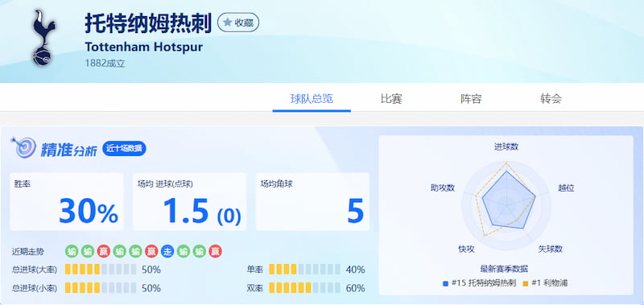Click the English name Tottenham Hotspur
The width and height of the screenshot is (644, 305).
[144, 47]
